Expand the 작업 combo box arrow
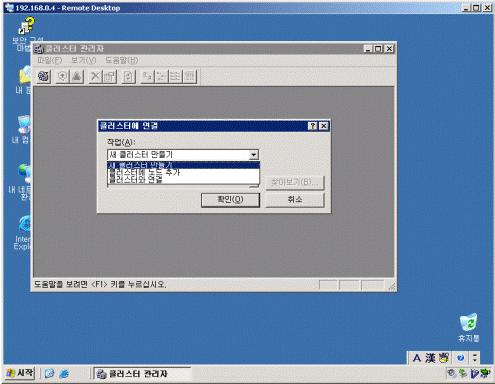 (x=253, y=155)
